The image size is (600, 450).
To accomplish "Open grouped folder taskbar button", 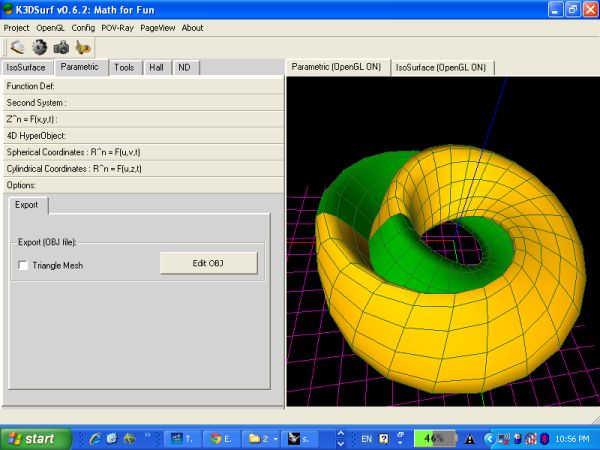I will coord(261,439).
